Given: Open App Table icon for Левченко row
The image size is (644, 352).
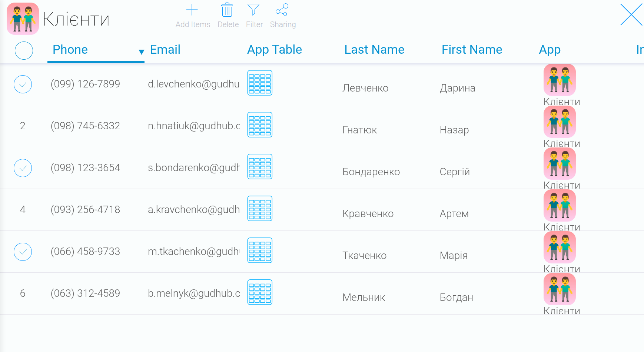Looking at the screenshot, I should tap(260, 83).
